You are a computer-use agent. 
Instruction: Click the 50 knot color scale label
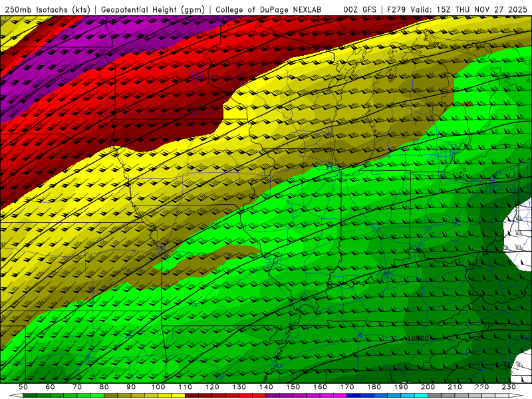tap(23, 387)
